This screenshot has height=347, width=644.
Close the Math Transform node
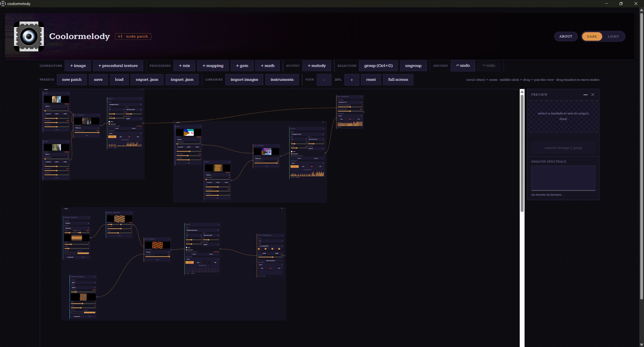point(362,97)
